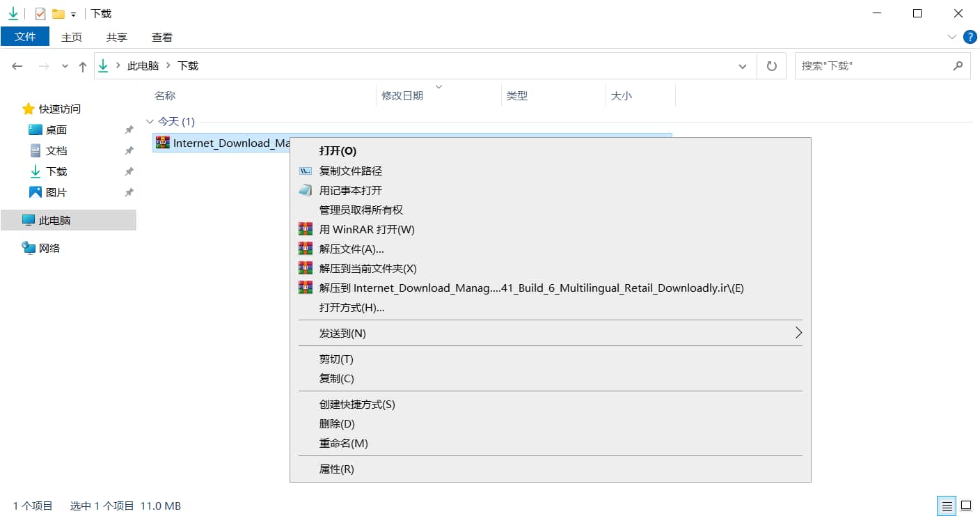The image size is (980, 516).
Task: Switch to the 查看 ribbon tab
Action: pos(162,37)
